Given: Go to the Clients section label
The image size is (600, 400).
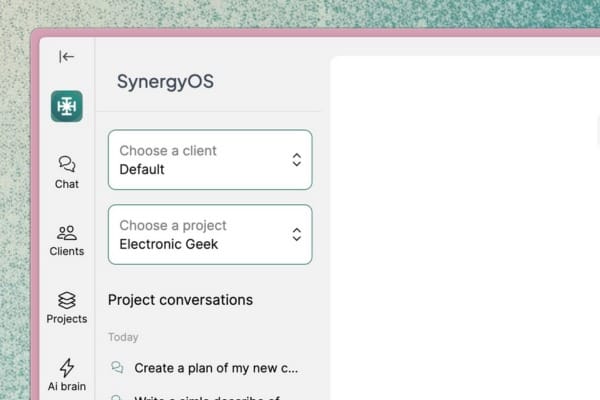Looking at the screenshot, I should (67, 251).
